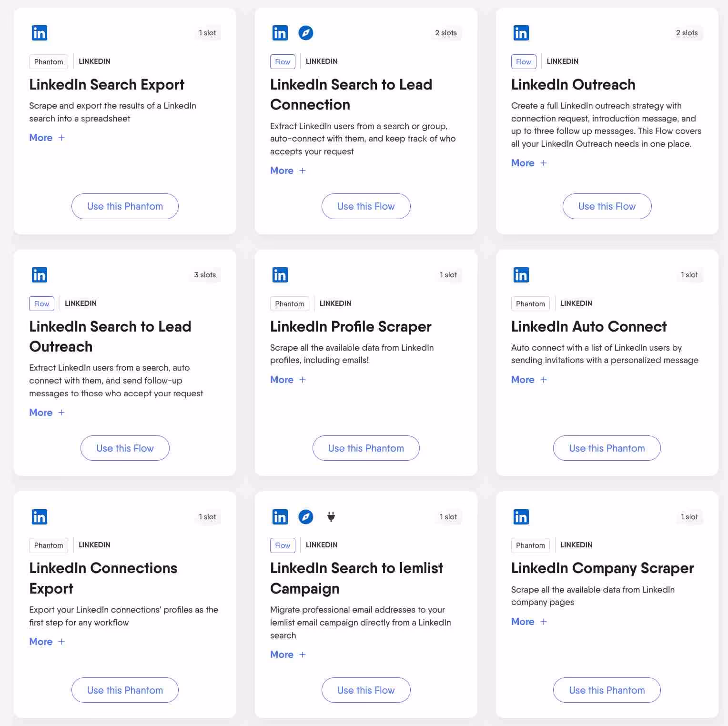Click 2 slots badge on Search to Lead Connection

(x=446, y=33)
